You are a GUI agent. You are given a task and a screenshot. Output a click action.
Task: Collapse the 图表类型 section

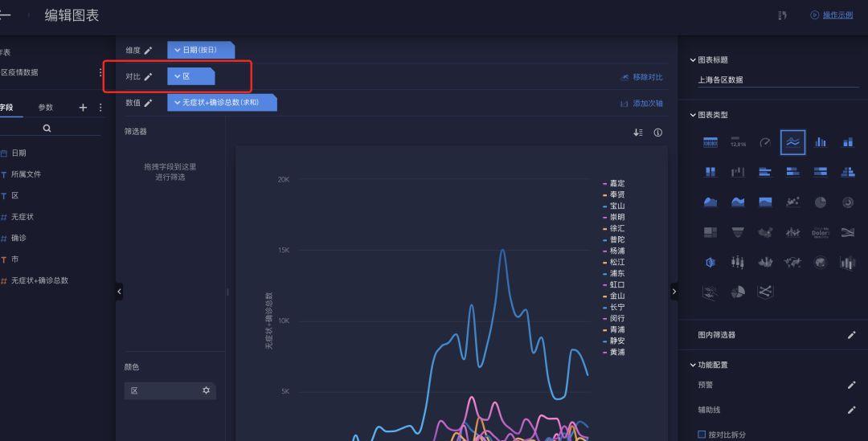(x=693, y=115)
